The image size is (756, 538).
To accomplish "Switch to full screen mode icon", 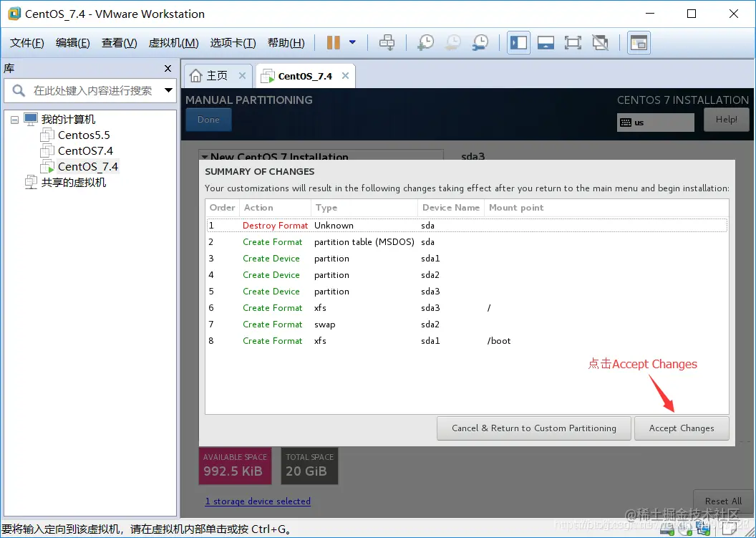I will click(x=573, y=42).
